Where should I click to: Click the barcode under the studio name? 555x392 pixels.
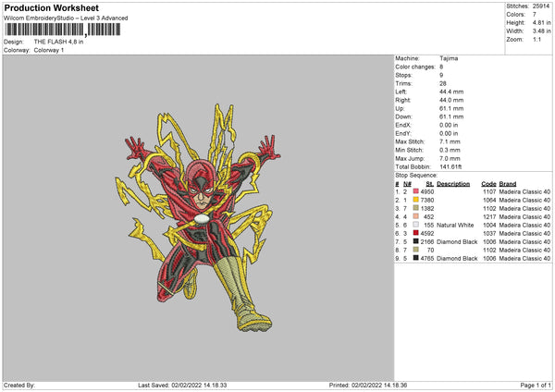(x=63, y=30)
